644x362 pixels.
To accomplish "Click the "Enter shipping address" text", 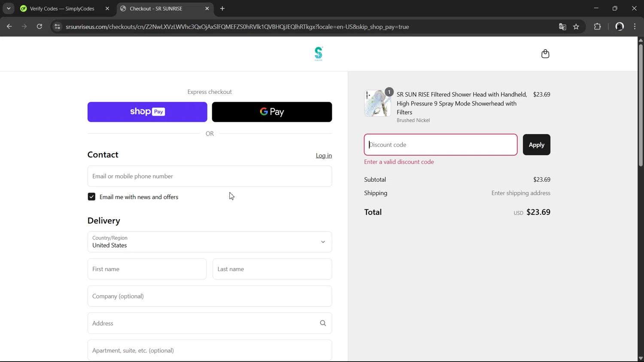I will coord(521,193).
